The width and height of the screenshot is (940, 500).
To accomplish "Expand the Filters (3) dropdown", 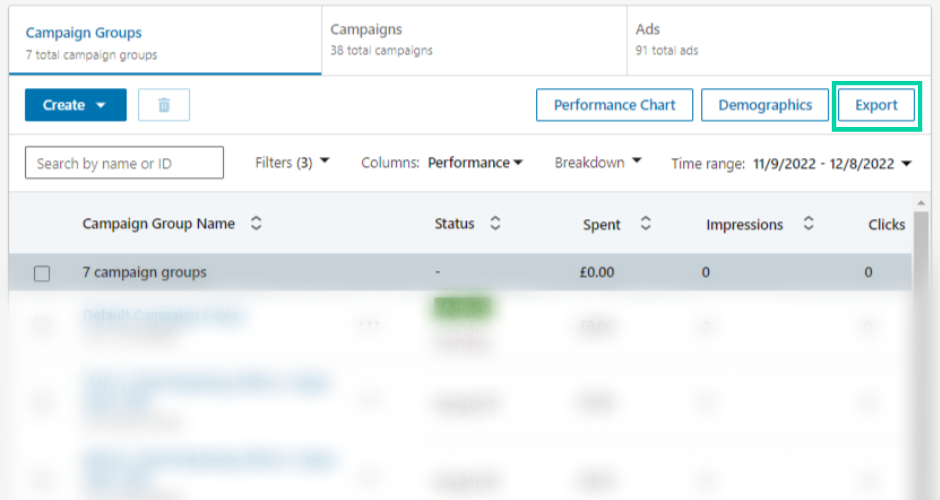I will tap(292, 162).
